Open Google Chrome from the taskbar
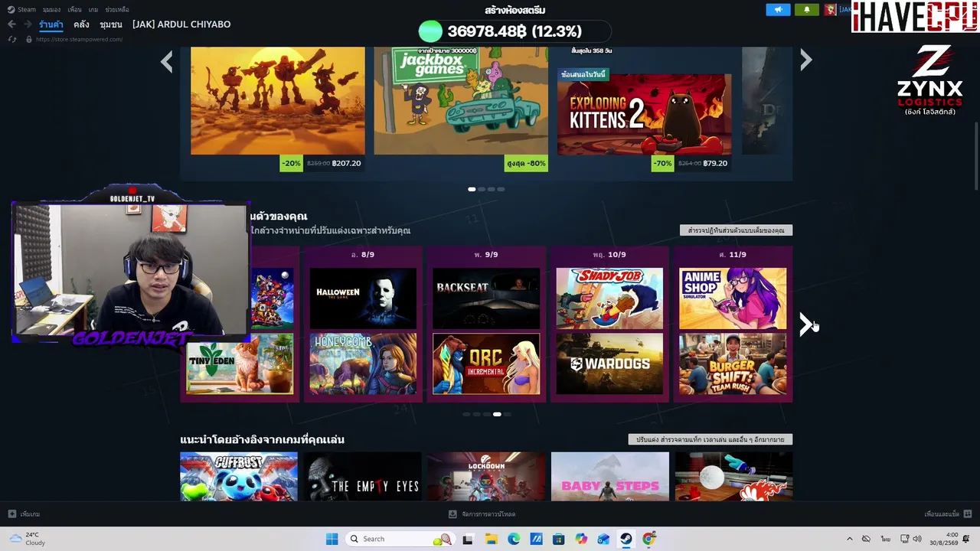 [649, 539]
